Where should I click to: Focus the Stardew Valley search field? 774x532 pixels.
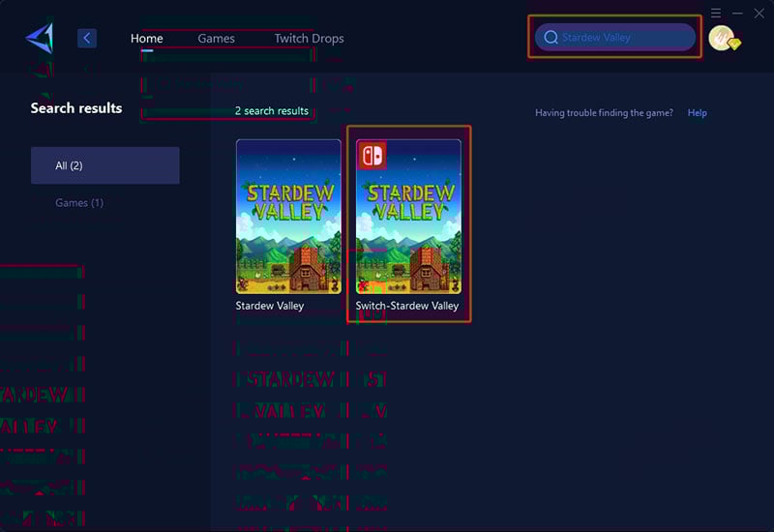(x=615, y=37)
